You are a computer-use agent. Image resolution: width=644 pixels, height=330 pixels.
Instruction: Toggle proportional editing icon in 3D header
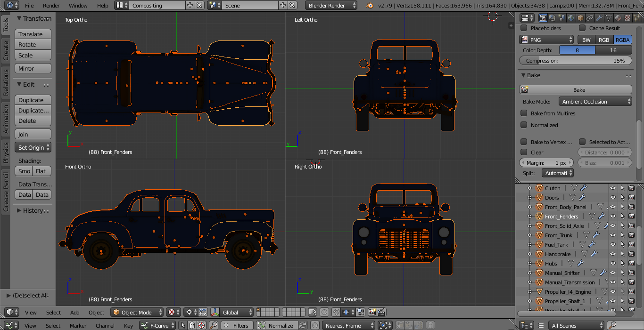325,312
